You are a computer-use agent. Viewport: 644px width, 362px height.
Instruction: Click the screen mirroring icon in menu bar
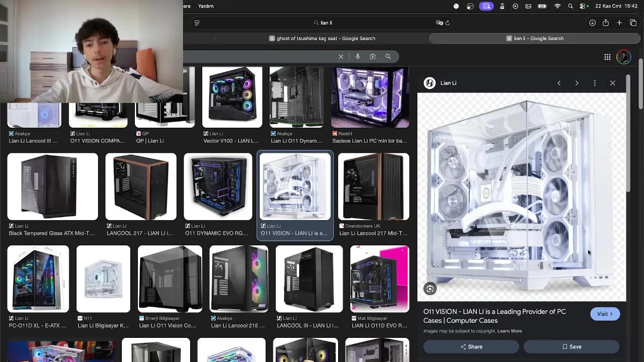click(x=486, y=6)
